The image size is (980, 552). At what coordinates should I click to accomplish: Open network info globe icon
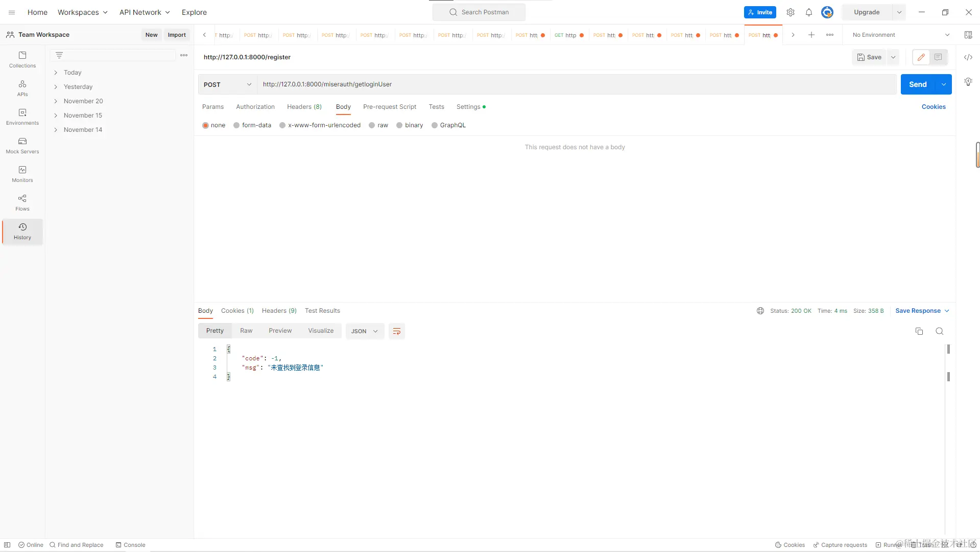click(760, 311)
